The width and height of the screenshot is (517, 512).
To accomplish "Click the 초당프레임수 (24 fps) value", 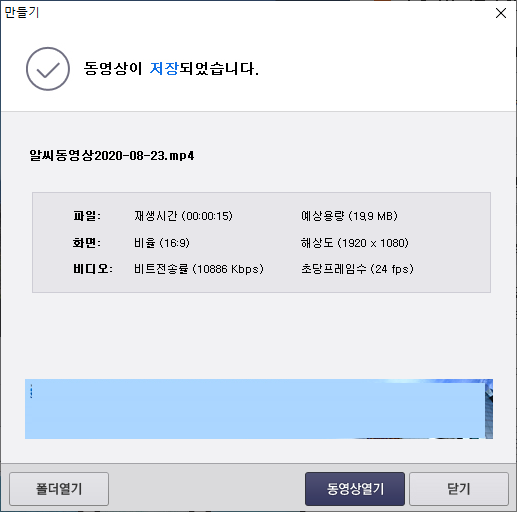I will [x=357, y=269].
